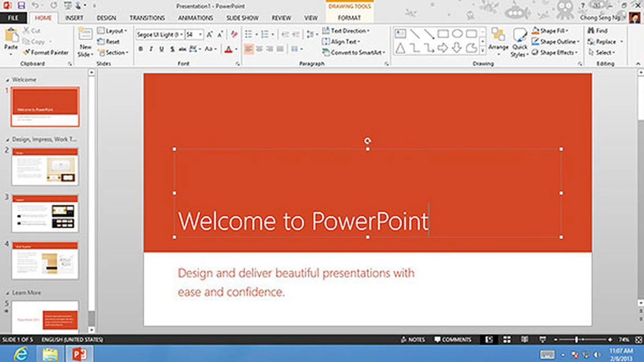Toggle Underline text formatting
The height and width of the screenshot is (362, 644).
click(161, 49)
